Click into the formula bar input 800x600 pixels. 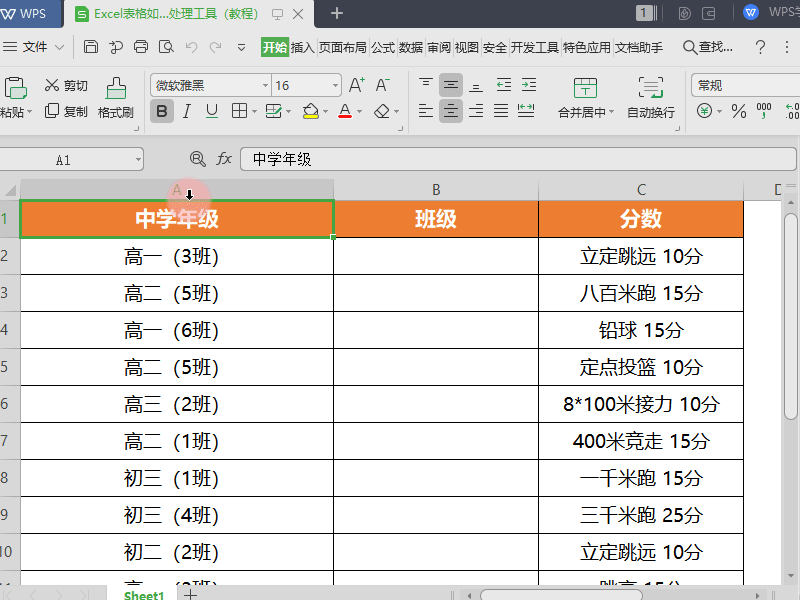coord(518,159)
